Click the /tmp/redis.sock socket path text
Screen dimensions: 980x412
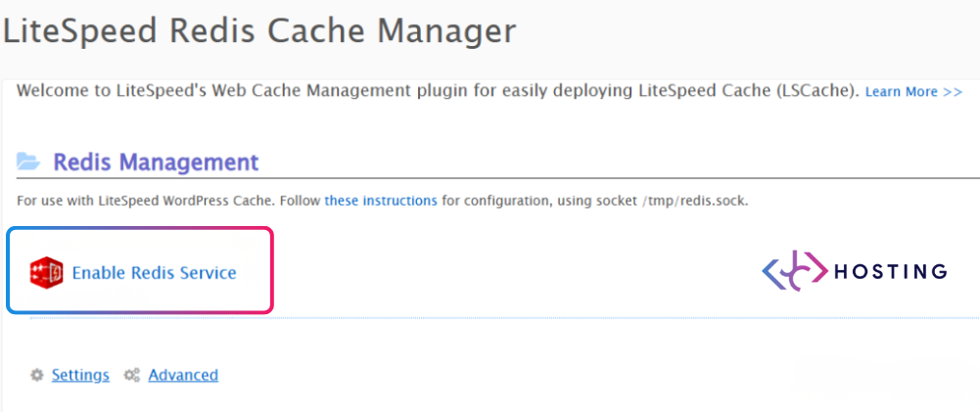693,201
